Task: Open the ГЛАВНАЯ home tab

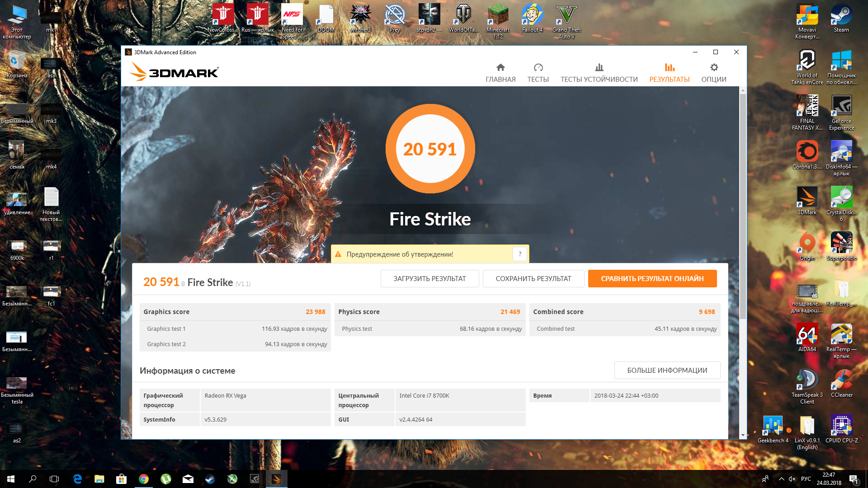Action: [500, 73]
